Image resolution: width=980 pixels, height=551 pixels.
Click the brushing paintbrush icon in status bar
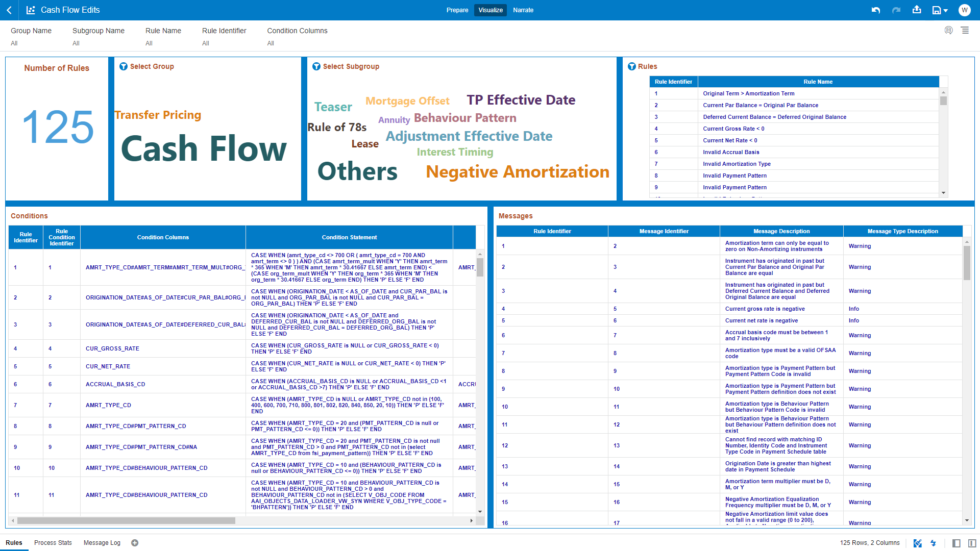[917, 543]
